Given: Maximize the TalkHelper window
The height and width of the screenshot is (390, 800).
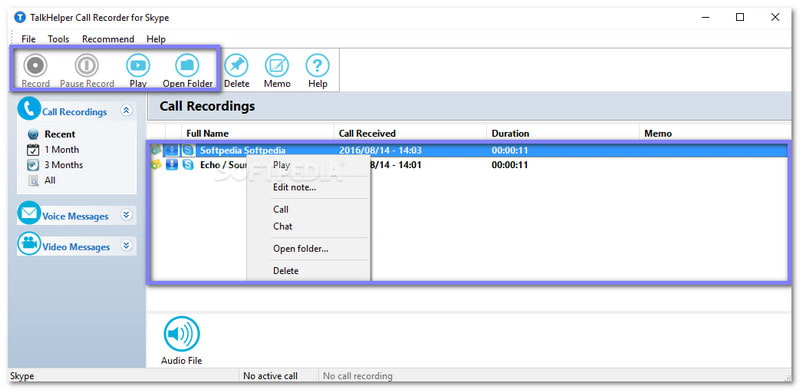Looking at the screenshot, I should (x=740, y=17).
